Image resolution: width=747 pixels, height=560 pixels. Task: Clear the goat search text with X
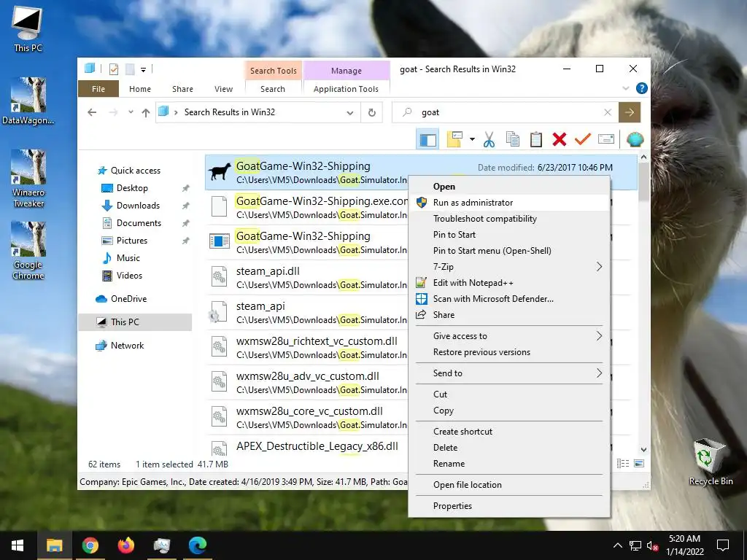pyautogui.click(x=608, y=112)
